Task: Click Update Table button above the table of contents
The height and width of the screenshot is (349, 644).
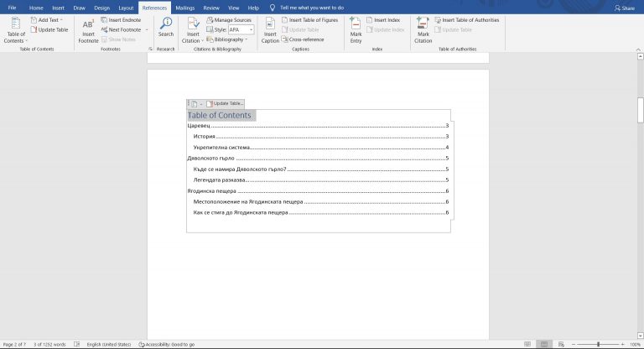Action: point(225,103)
